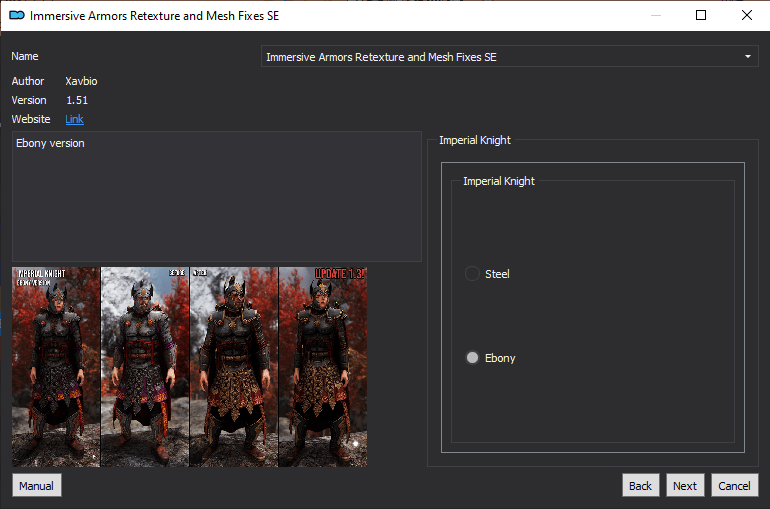Image resolution: width=770 pixels, height=509 pixels.
Task: Maximize the installer window
Action: [701, 15]
